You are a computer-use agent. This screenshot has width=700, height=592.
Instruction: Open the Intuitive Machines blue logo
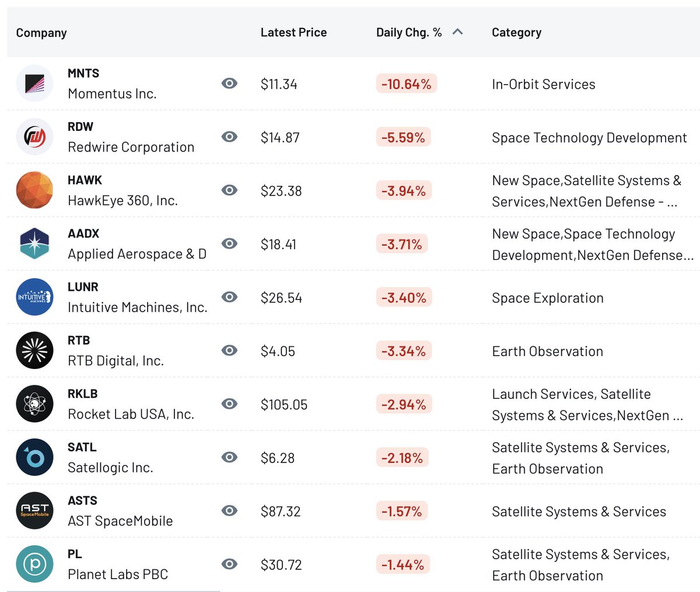point(34,297)
